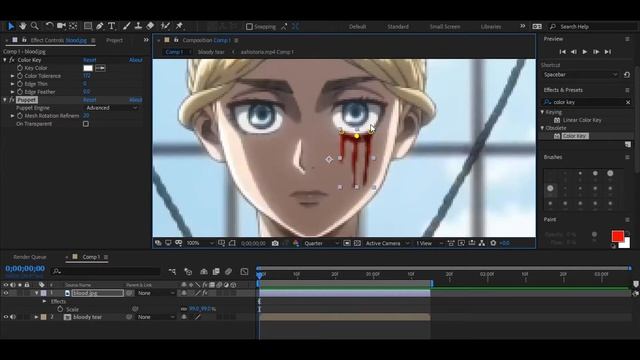
Task: Select the Pan Behind anchor point tool
Action: point(73,26)
